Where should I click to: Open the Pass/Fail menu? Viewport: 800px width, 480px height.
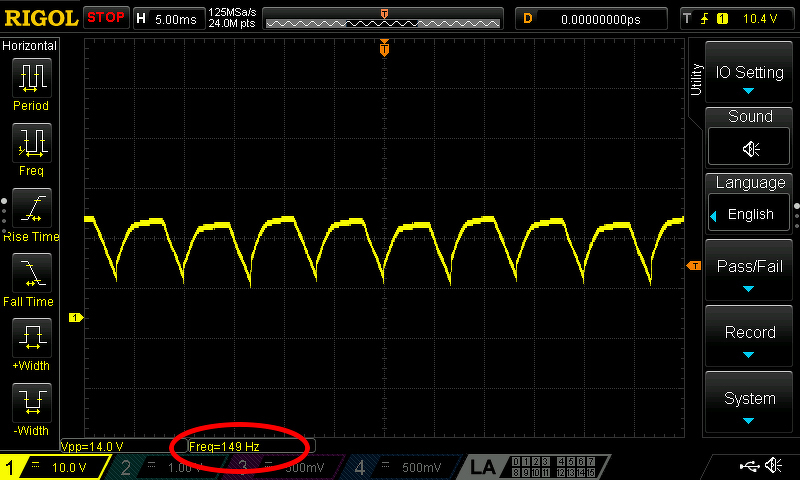[749, 271]
